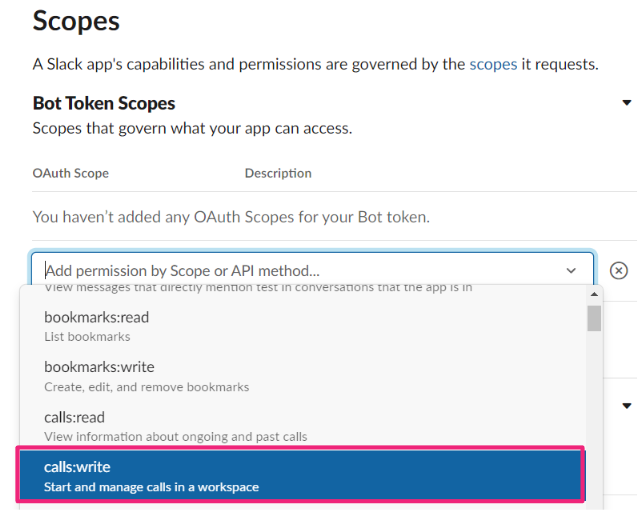Choose bookmarks:write from the list
Screen dimensions: 641x518
coord(302,376)
